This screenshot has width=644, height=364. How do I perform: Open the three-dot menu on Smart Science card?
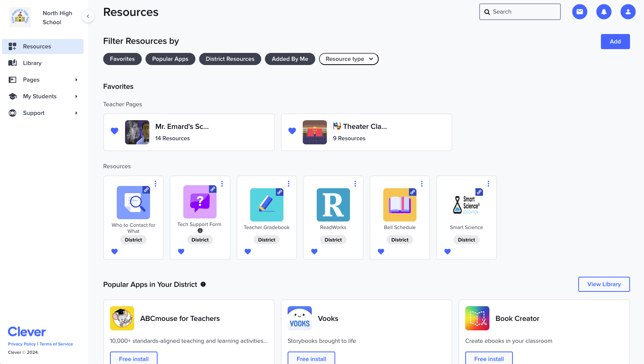(488, 184)
